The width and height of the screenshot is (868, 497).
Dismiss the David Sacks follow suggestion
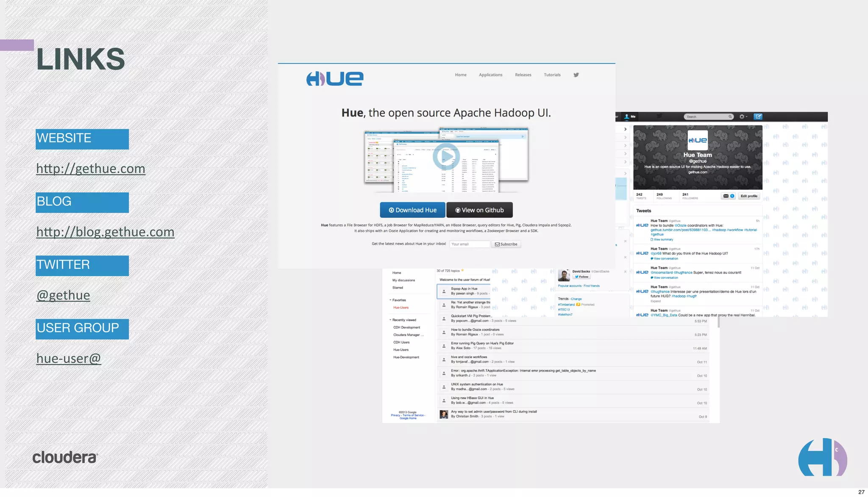[625, 272]
